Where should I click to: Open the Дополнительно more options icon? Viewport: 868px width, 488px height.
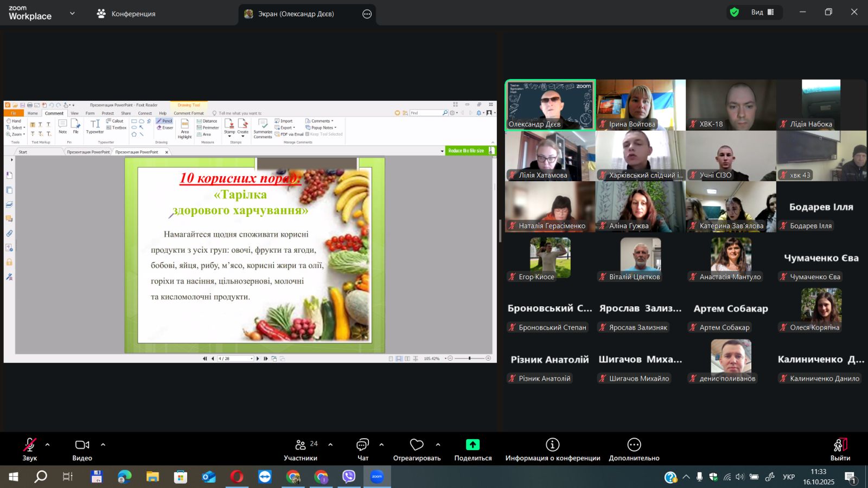(634, 445)
